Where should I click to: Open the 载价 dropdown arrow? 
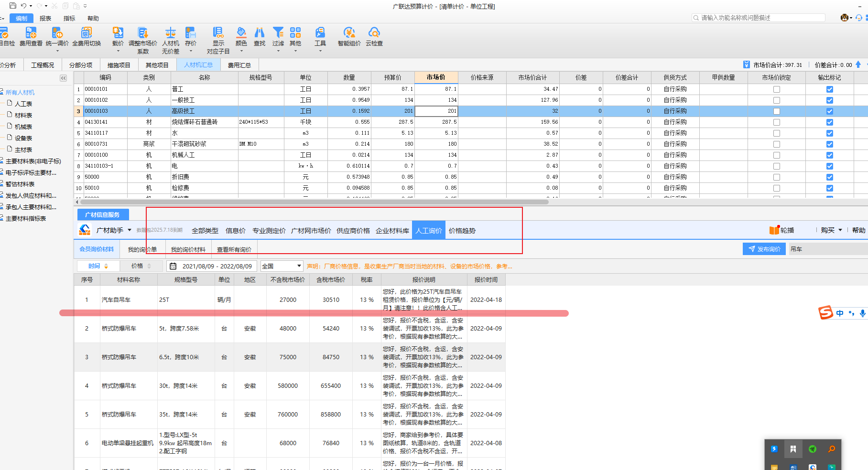pos(118,51)
